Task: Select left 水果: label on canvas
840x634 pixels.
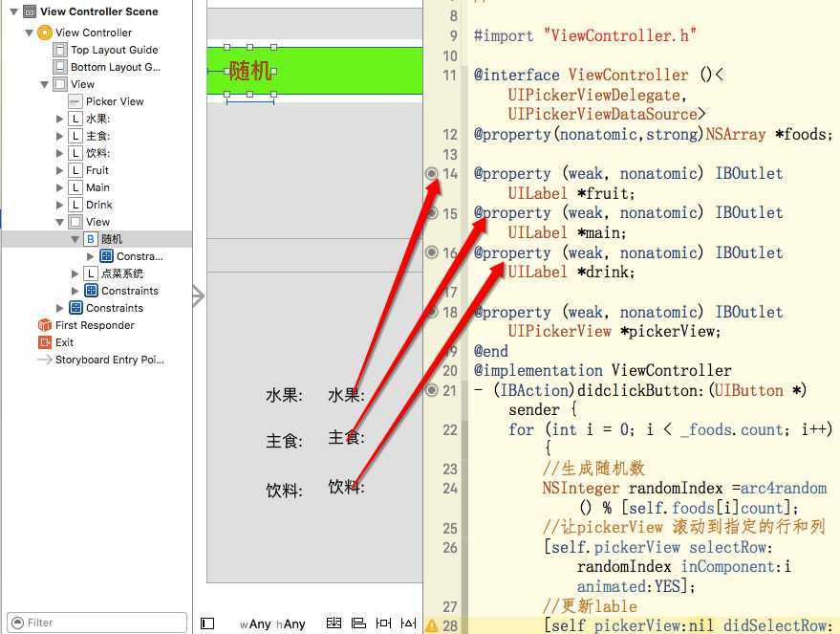Action: [284, 396]
